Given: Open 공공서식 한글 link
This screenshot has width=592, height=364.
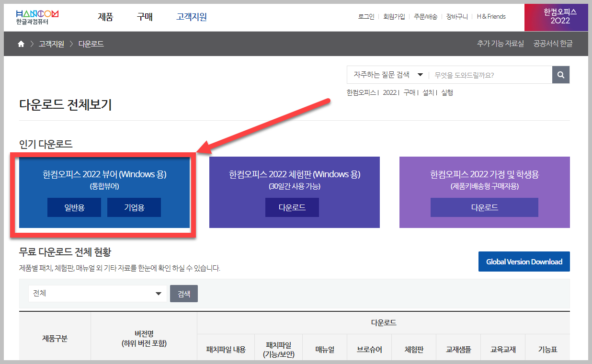Looking at the screenshot, I should coord(553,44).
